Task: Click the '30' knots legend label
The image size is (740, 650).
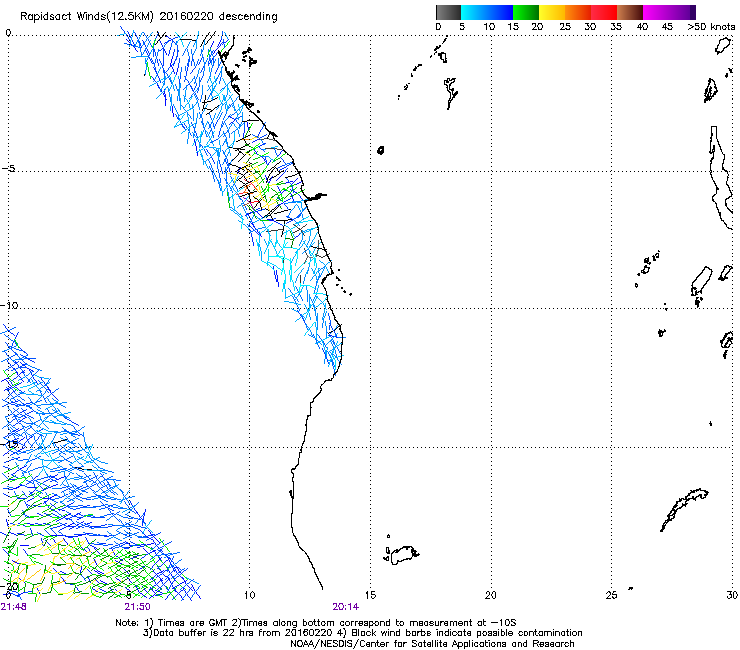Action: [x=590, y=27]
